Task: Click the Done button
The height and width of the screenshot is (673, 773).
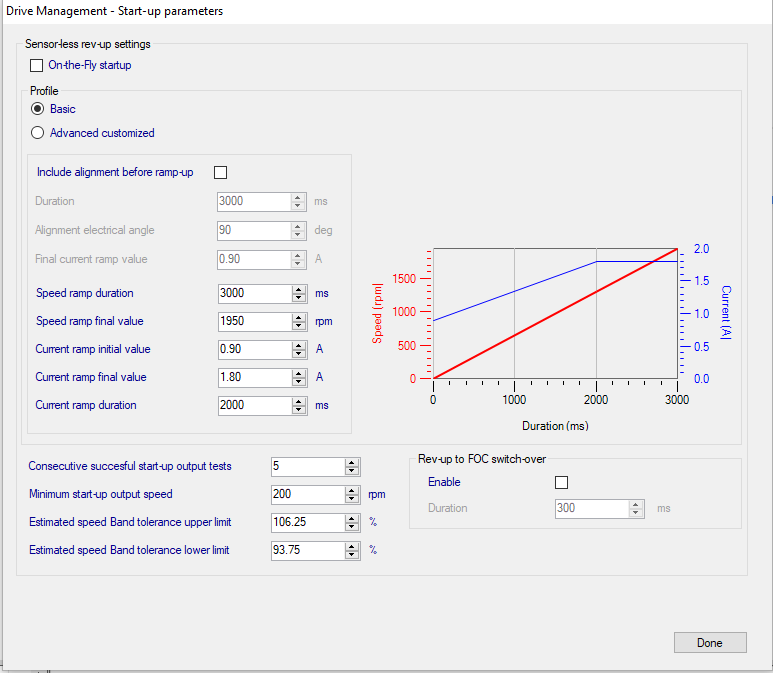Action: [710, 642]
